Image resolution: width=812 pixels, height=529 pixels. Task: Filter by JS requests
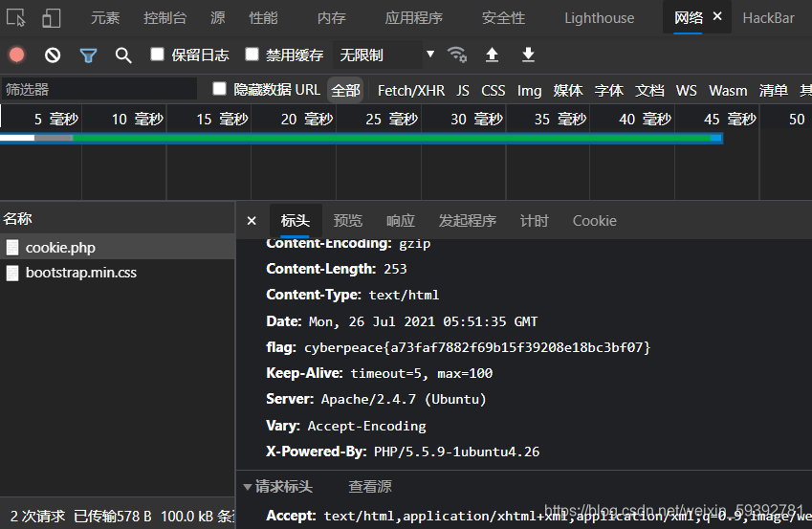coord(463,91)
